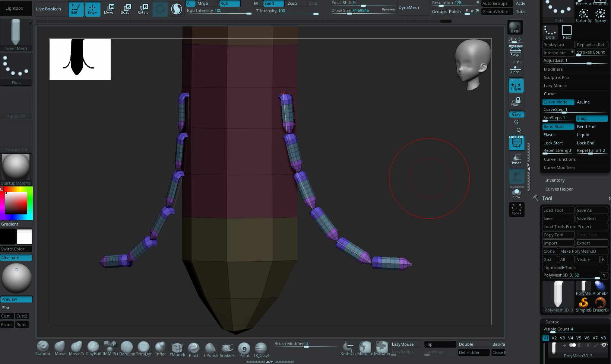Toggle Curve Mode on or off

(558, 102)
